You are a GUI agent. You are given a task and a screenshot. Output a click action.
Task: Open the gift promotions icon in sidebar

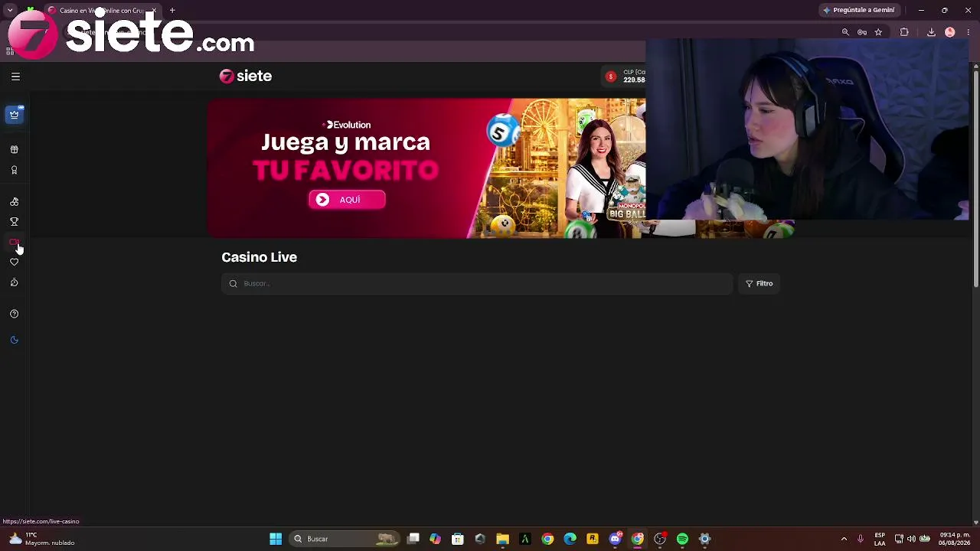pyautogui.click(x=14, y=150)
